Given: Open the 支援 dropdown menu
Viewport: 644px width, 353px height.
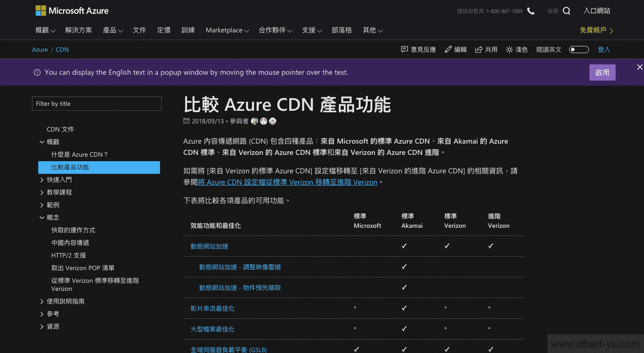Looking at the screenshot, I should pos(312,30).
